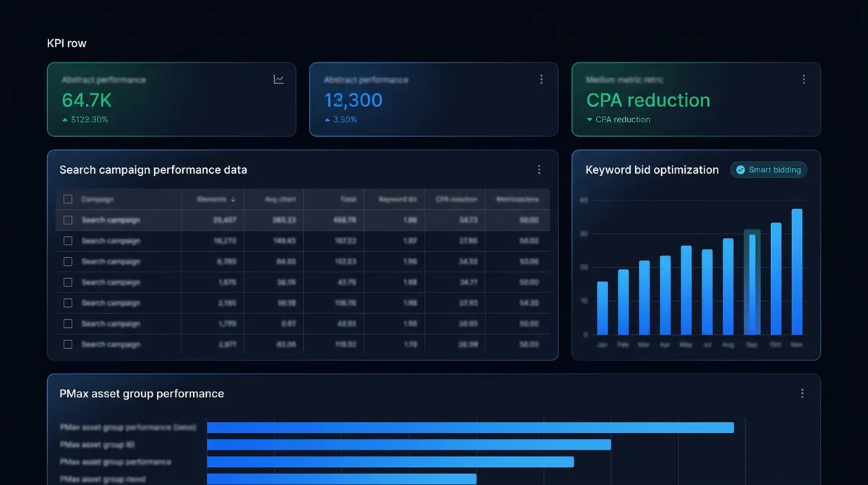
Task: Check the last Search campaign row checkbox
Action: coord(69,345)
